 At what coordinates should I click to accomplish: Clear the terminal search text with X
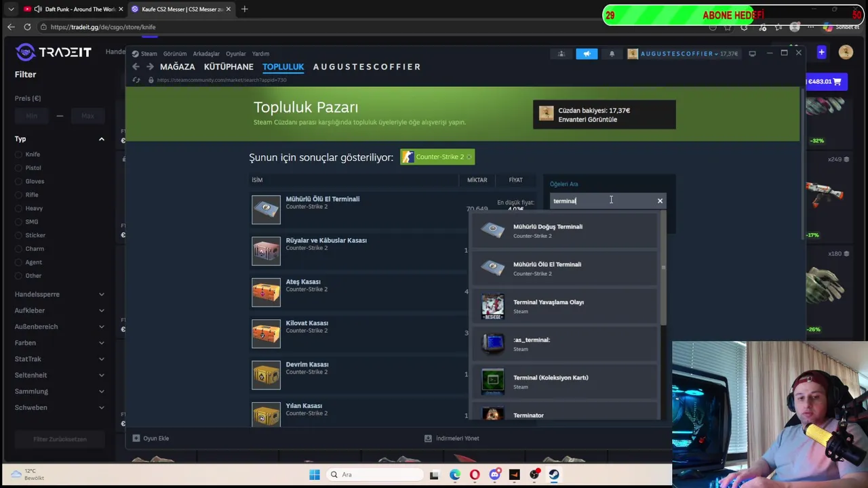click(660, 201)
